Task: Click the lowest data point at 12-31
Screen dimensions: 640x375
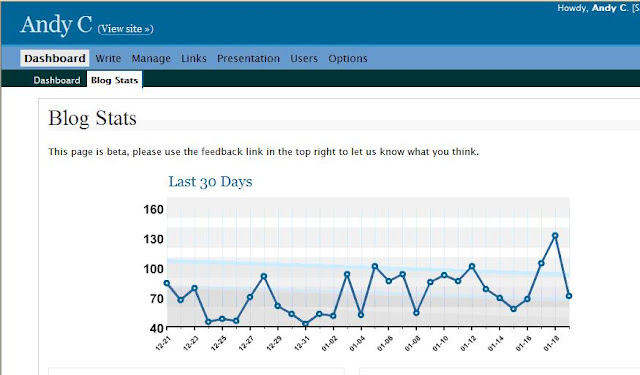Action: click(x=305, y=324)
